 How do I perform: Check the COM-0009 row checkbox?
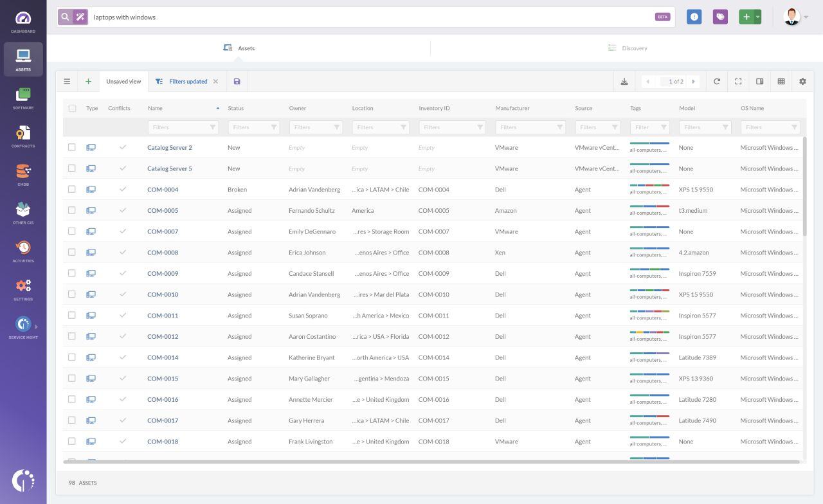pos(72,273)
